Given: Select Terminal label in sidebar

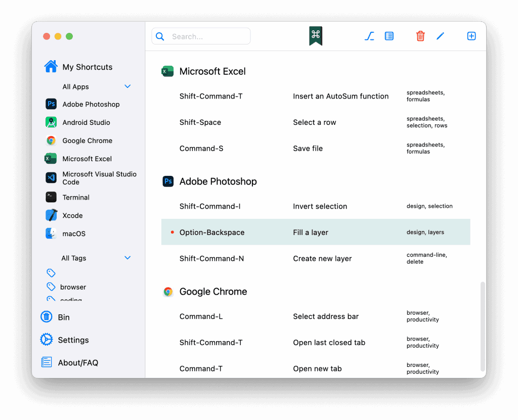Looking at the screenshot, I should 76,198.
